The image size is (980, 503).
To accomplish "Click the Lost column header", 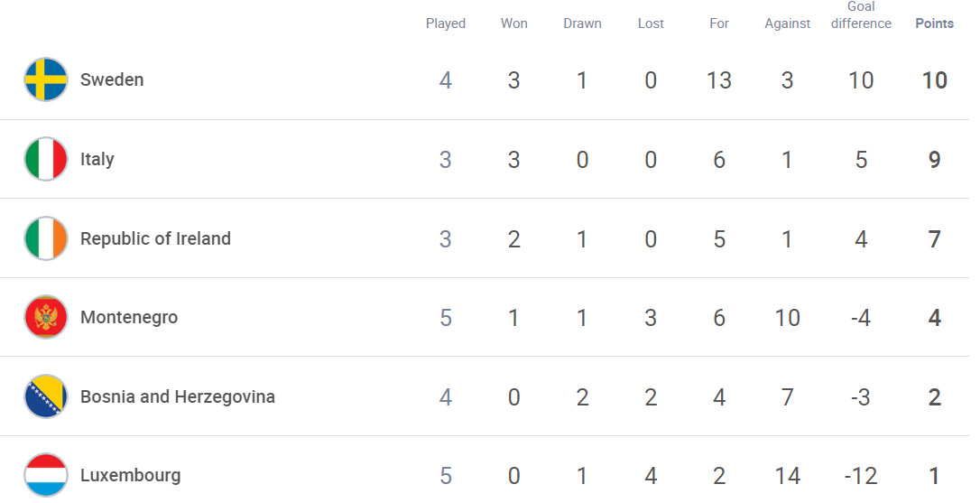I will coord(651,23).
